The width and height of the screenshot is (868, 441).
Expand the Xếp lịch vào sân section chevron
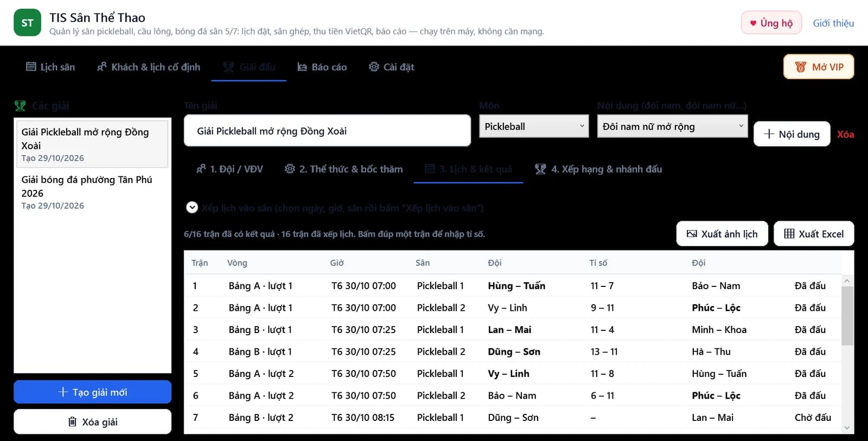pyautogui.click(x=192, y=207)
